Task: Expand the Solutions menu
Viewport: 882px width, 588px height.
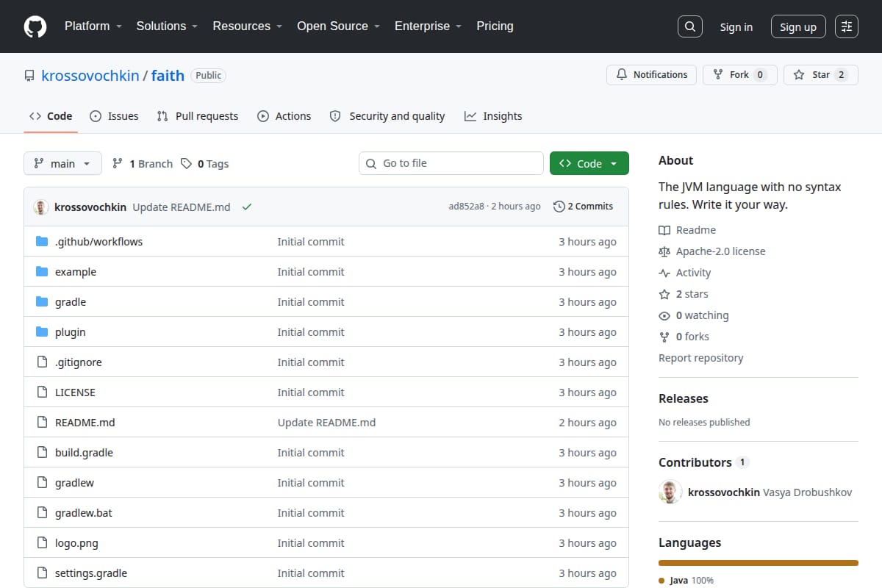Action: [x=168, y=26]
